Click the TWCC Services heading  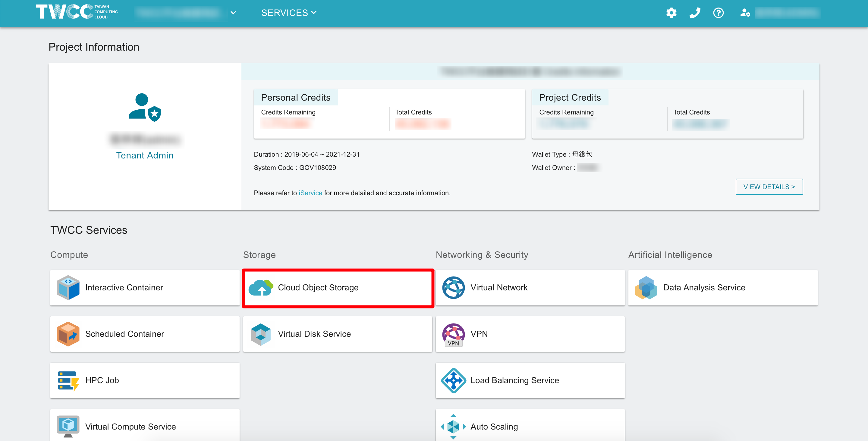tap(89, 230)
